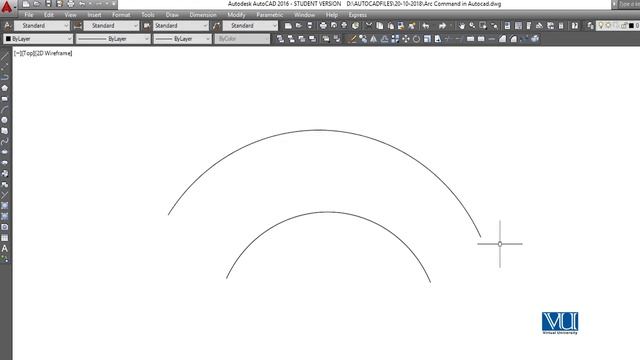
Task: Open the Text Style Standard dropdown
Action: click(x=42, y=26)
